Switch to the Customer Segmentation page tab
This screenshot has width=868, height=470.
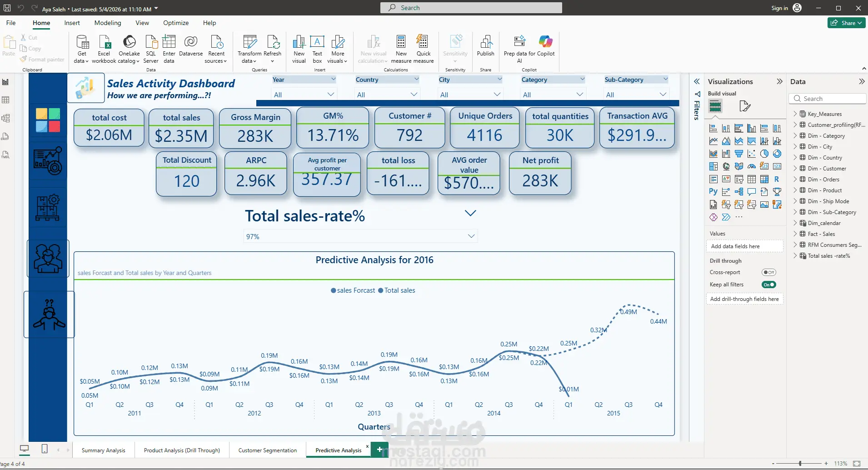pos(267,450)
